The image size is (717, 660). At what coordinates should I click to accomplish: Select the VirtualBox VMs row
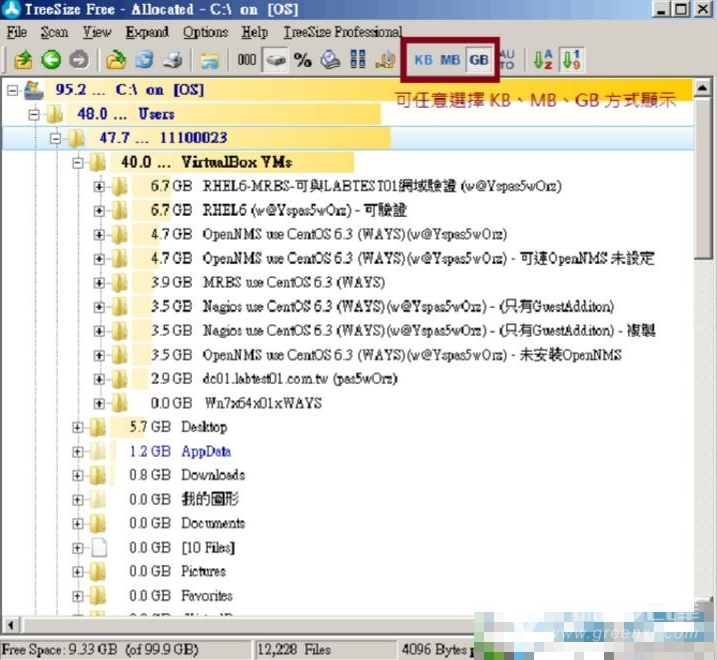(348, 162)
